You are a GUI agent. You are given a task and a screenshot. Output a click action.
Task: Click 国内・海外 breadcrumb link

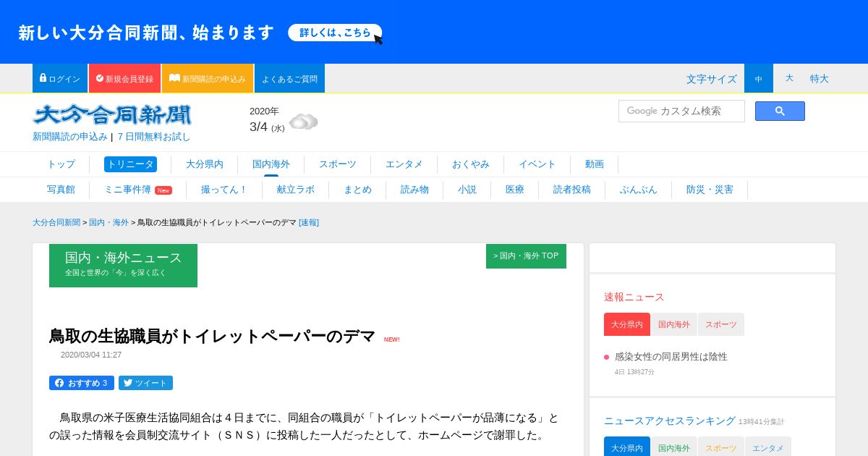(x=109, y=222)
